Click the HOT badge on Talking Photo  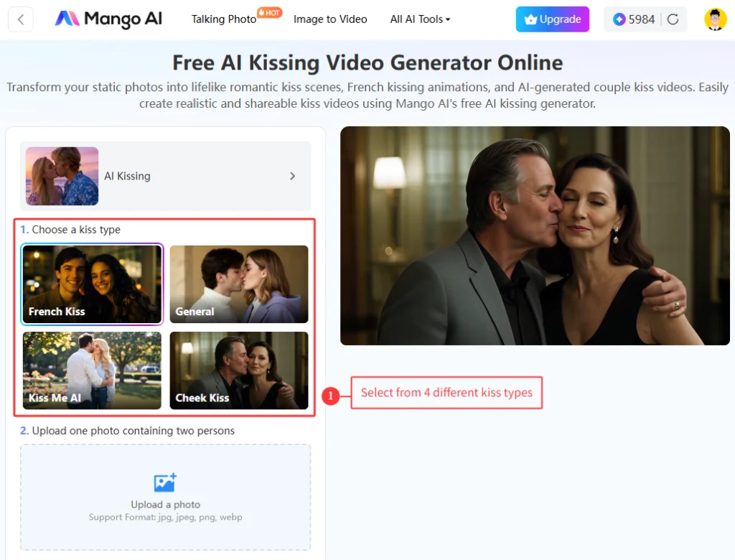[268, 12]
